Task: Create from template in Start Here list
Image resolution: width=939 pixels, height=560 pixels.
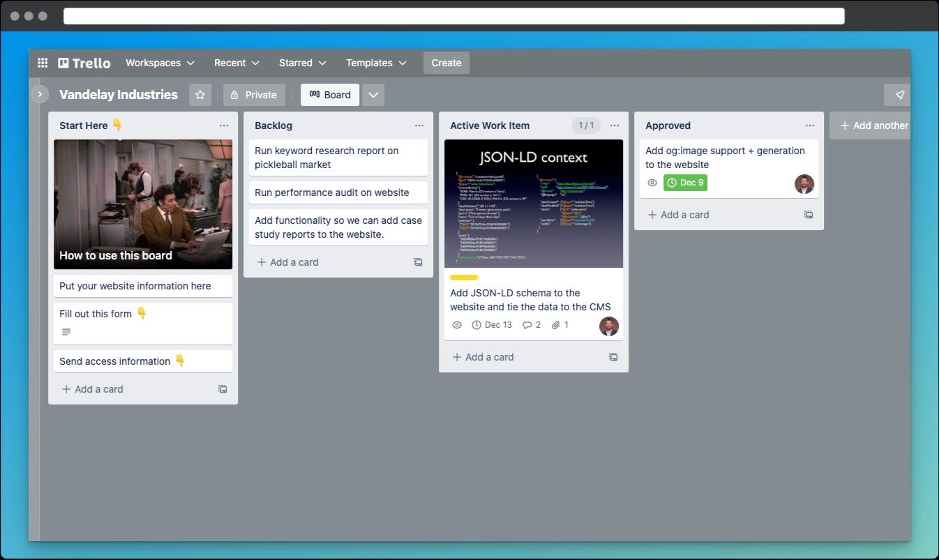Action: (223, 389)
